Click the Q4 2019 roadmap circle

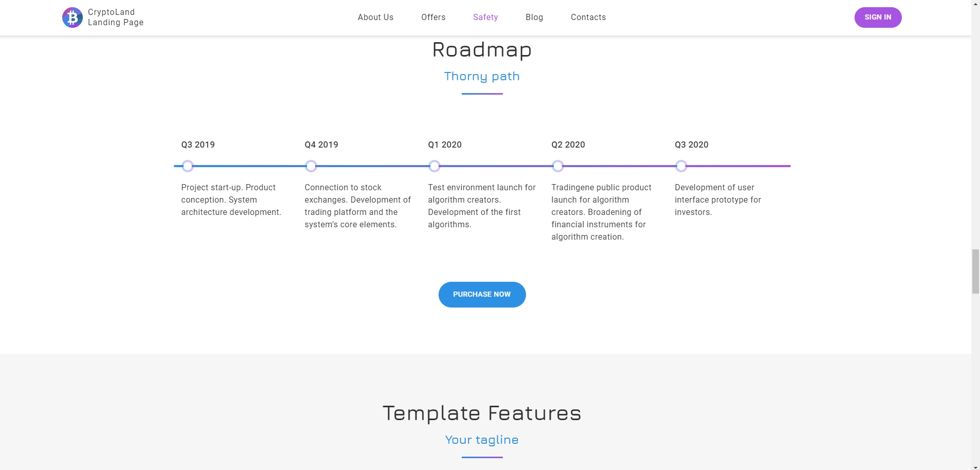(x=311, y=166)
